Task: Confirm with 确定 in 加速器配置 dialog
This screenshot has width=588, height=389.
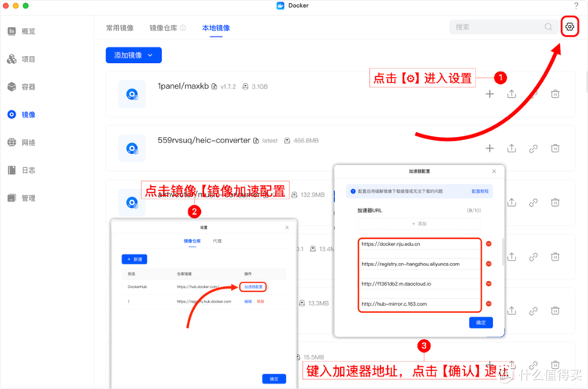Action: tap(481, 323)
